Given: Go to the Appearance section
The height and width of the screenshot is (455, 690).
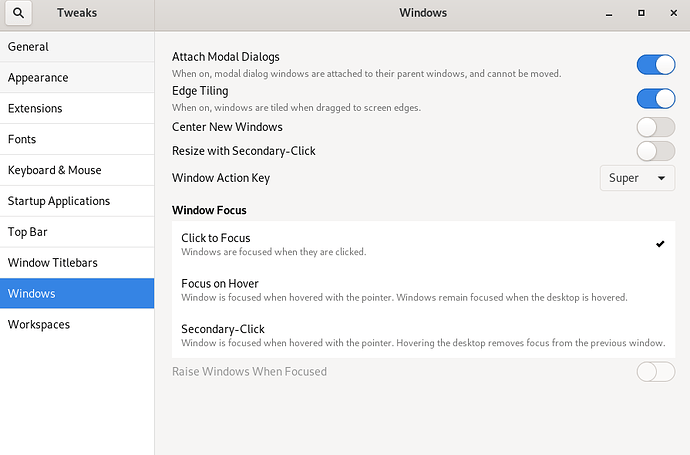Looking at the screenshot, I should (x=77, y=78).
